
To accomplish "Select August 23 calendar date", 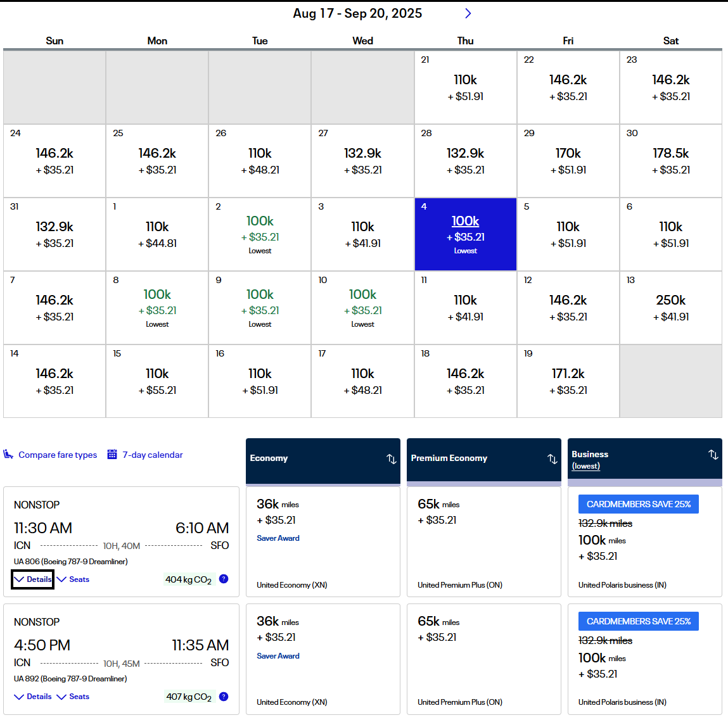I will click(670, 87).
